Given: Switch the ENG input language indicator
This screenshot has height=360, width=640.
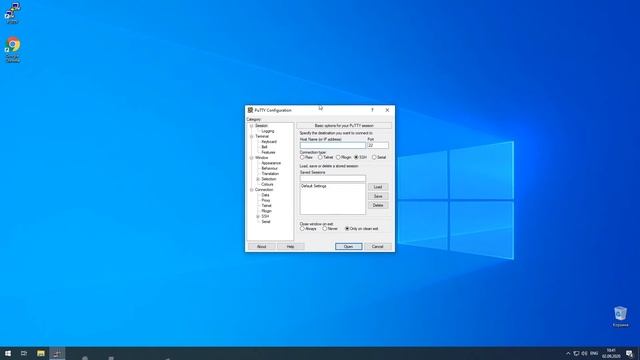Looking at the screenshot, I should click(594, 353).
